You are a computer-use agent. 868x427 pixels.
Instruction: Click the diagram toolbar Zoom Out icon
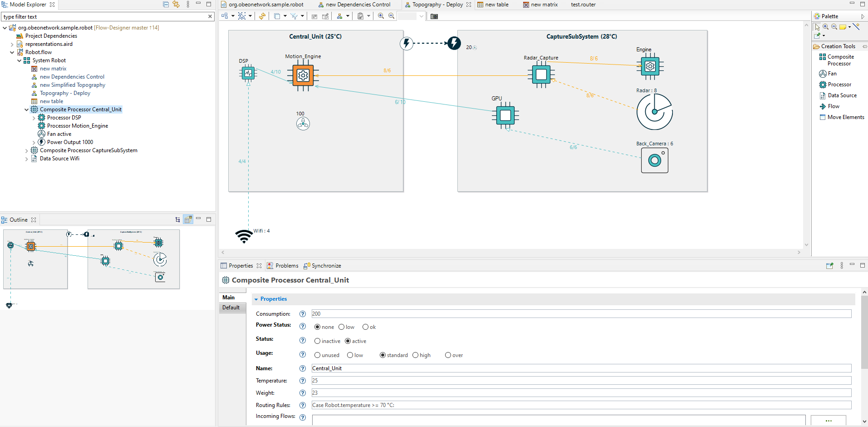coord(391,16)
